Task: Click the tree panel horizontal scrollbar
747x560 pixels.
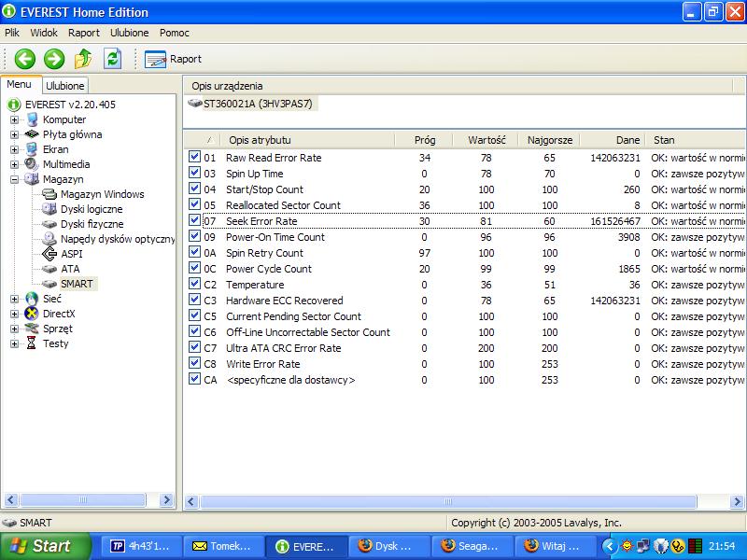Action: point(83,499)
